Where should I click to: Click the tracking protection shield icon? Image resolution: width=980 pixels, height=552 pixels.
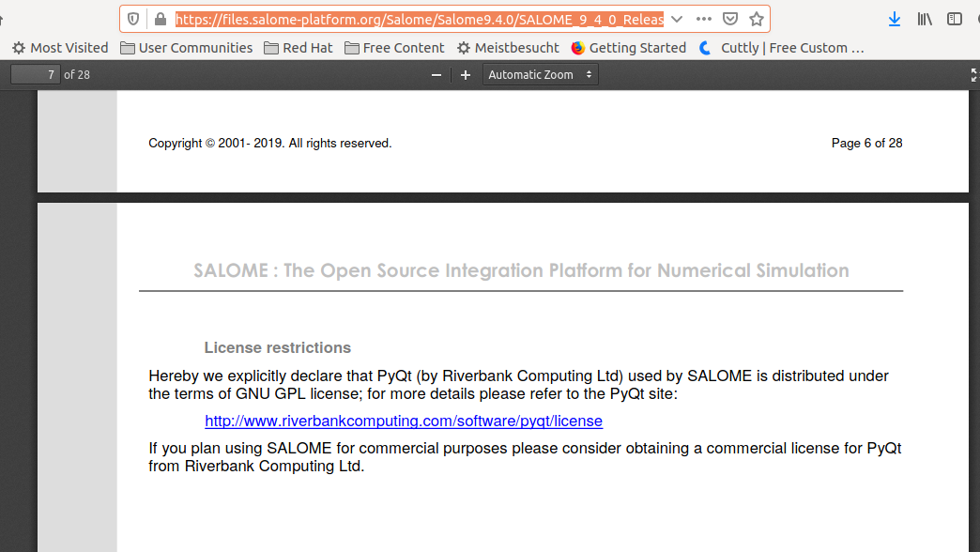(133, 19)
